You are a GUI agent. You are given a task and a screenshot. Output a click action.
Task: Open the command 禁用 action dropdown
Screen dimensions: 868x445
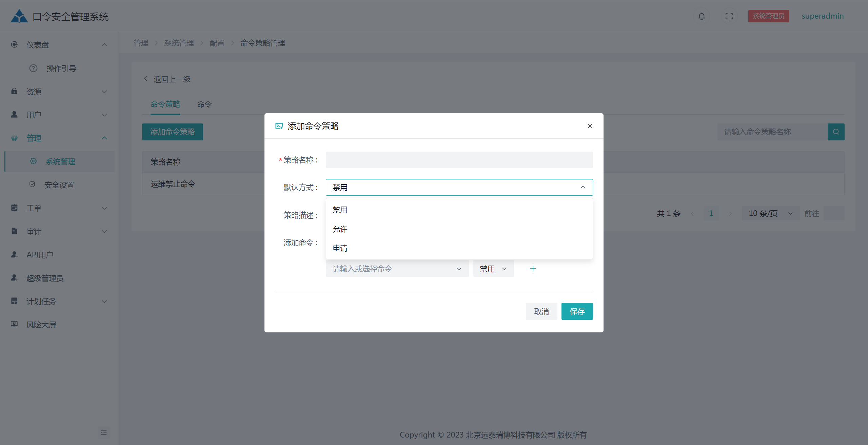pos(493,269)
